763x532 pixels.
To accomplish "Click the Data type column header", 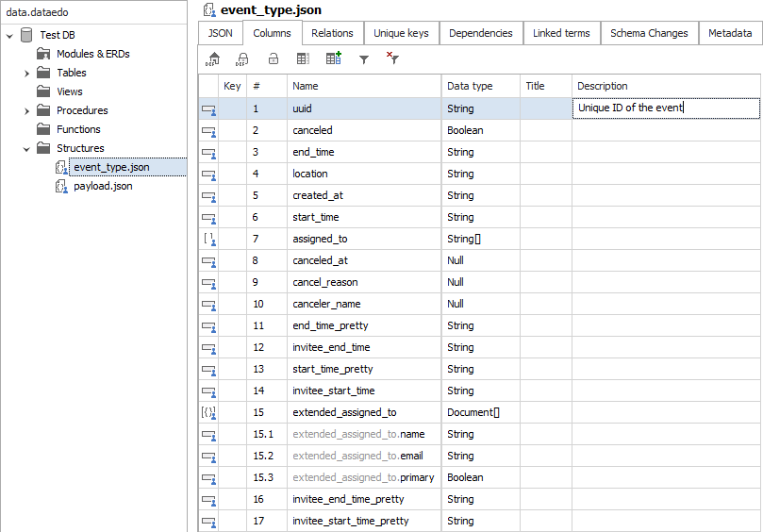I will [x=470, y=86].
